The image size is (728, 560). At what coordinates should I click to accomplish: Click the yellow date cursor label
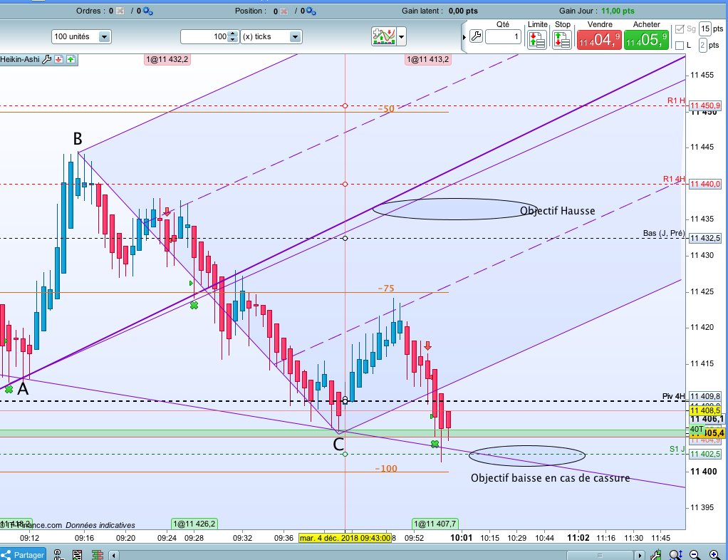(345, 538)
